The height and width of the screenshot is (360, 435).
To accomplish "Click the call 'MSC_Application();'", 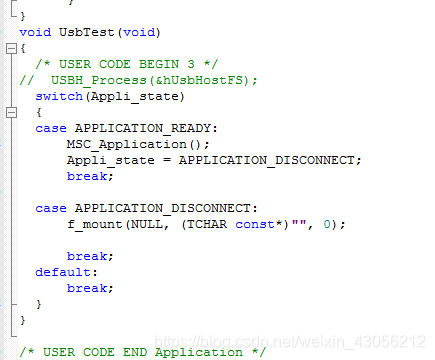I will click(x=138, y=144).
